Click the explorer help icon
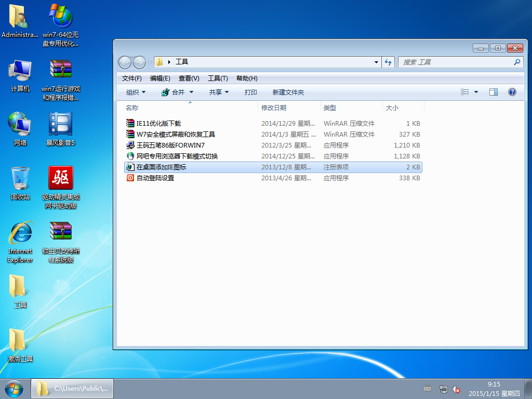Viewport: 532px width, 399px height. [512, 92]
